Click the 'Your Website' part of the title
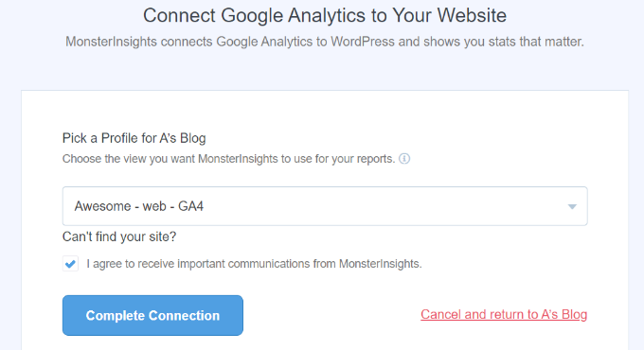 pyautogui.click(x=449, y=15)
